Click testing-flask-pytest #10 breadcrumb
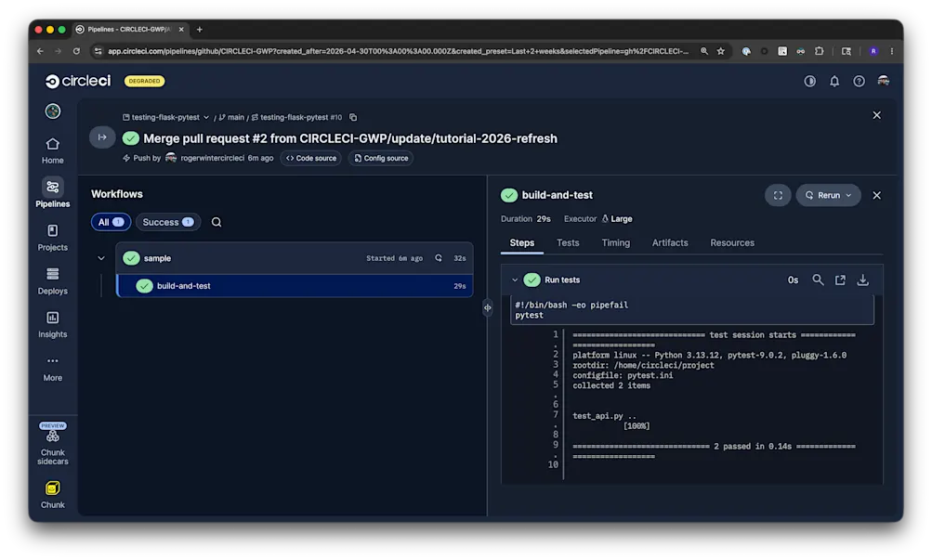Image resolution: width=932 pixels, height=560 pixels. pos(296,117)
